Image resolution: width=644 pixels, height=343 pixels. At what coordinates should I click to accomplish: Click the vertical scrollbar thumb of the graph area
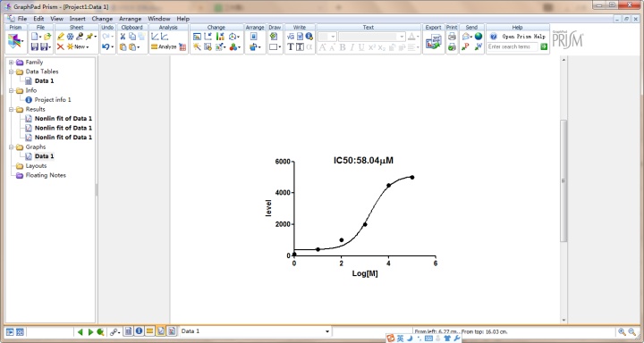tap(563, 180)
